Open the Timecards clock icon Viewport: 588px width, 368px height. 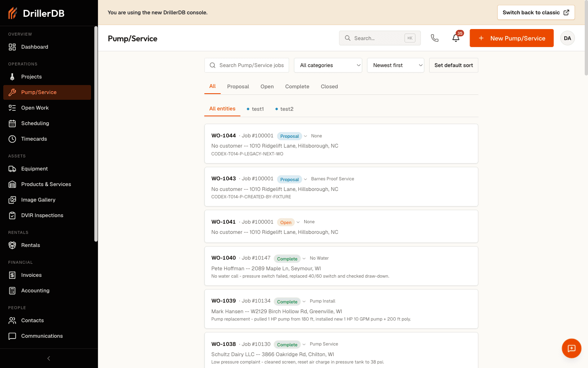coord(12,139)
